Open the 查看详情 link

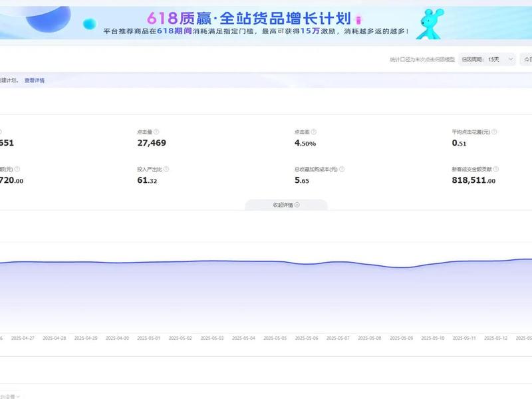click(x=35, y=80)
